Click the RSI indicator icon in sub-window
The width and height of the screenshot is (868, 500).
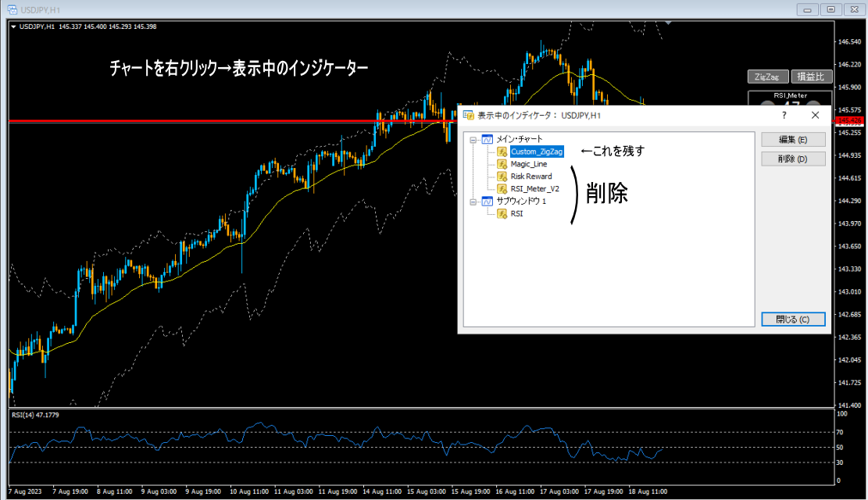(502, 213)
